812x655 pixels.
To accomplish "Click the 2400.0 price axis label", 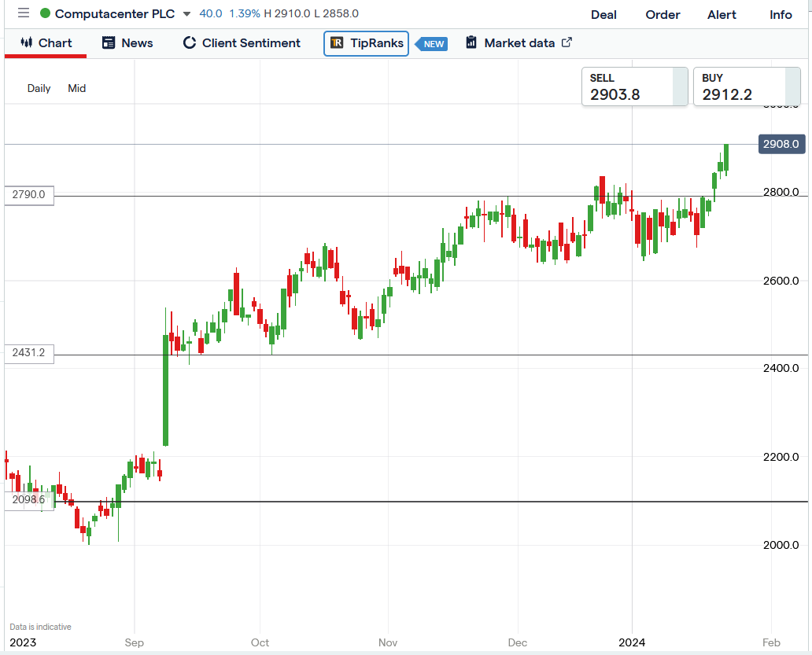I will tap(781, 368).
